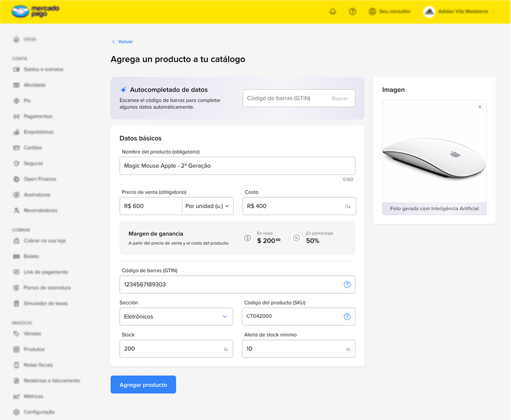Image resolution: width=511 pixels, height=420 pixels.
Task: Expand the Adidas Vila Madalena account menu
Action: click(460, 12)
